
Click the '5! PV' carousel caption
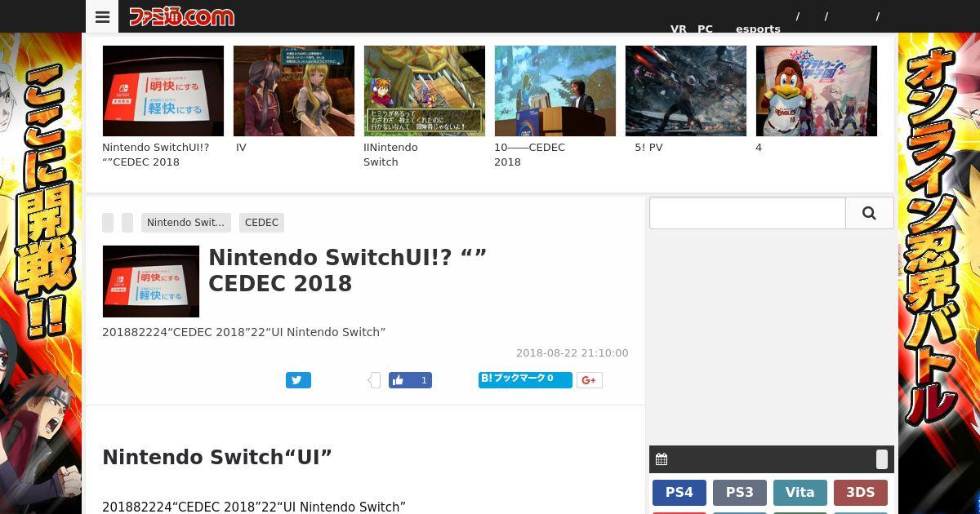[648, 148]
